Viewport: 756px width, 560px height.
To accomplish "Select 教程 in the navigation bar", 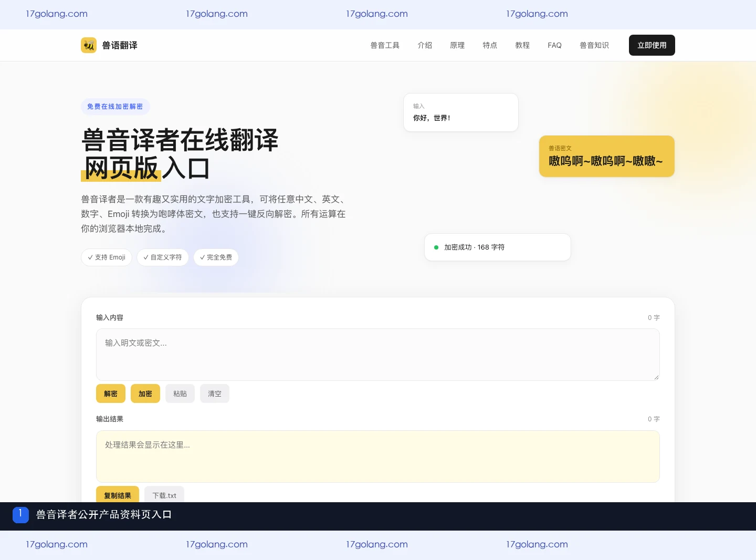I will (522, 45).
